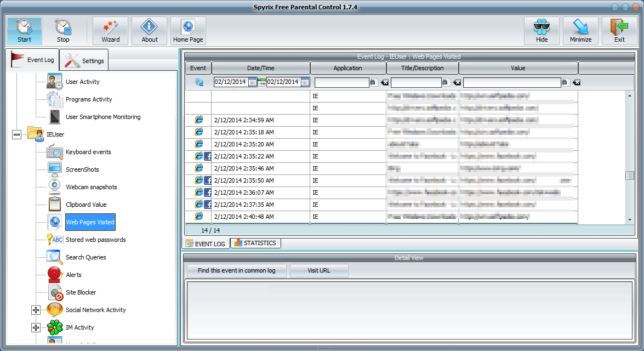
Task: Click the IM Activity flower icon
Action: click(55, 327)
